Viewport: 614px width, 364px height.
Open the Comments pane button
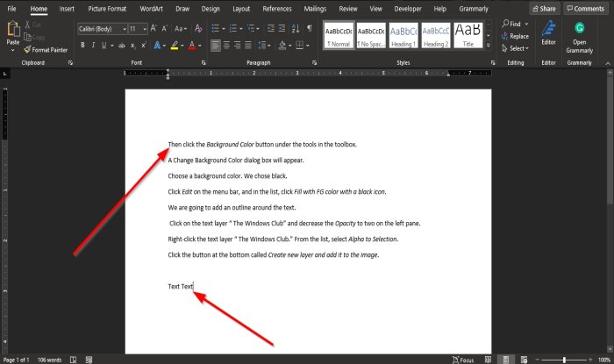pyautogui.click(x=585, y=8)
